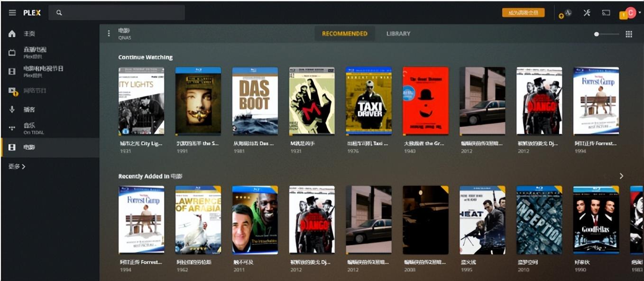The width and height of the screenshot is (644, 281).
Task: Open the library three-dot options menu
Action: pos(109,34)
